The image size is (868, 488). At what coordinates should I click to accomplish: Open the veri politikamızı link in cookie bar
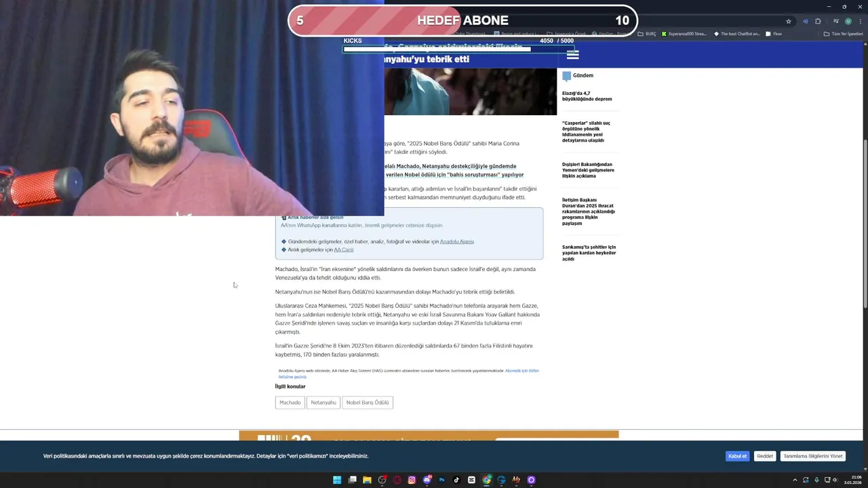308,456
